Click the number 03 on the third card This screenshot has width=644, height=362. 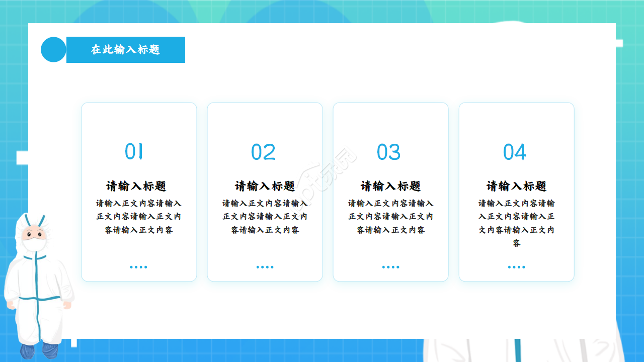point(390,152)
